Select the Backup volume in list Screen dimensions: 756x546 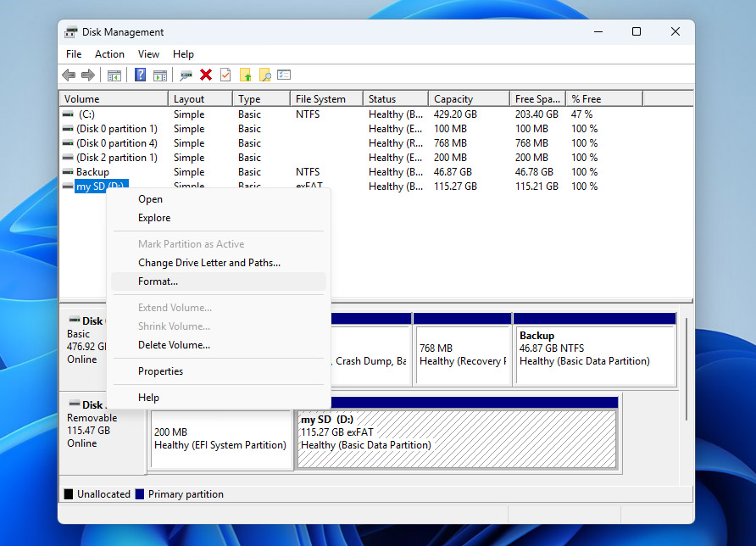pyautogui.click(x=376, y=172)
